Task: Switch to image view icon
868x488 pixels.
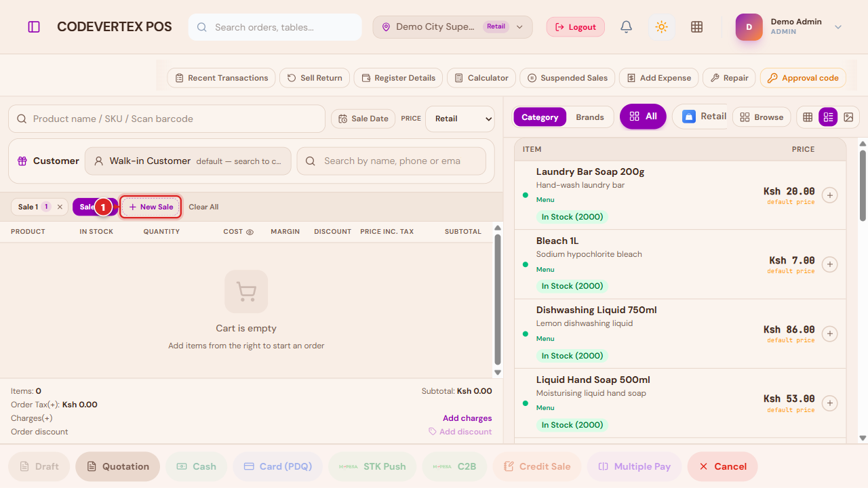Action: pyautogui.click(x=848, y=117)
